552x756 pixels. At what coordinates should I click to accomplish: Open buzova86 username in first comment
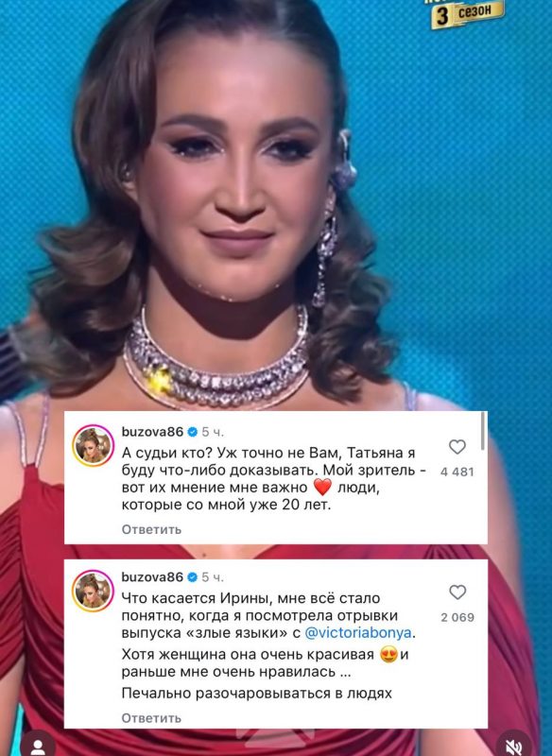(x=152, y=432)
